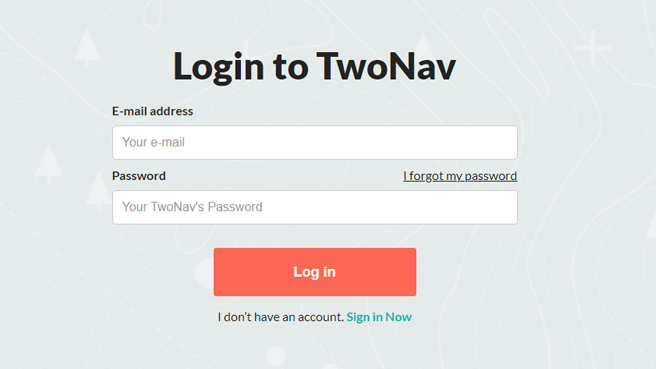Click the I don't have an account text
The height and width of the screenshot is (369, 656).
coord(280,317)
